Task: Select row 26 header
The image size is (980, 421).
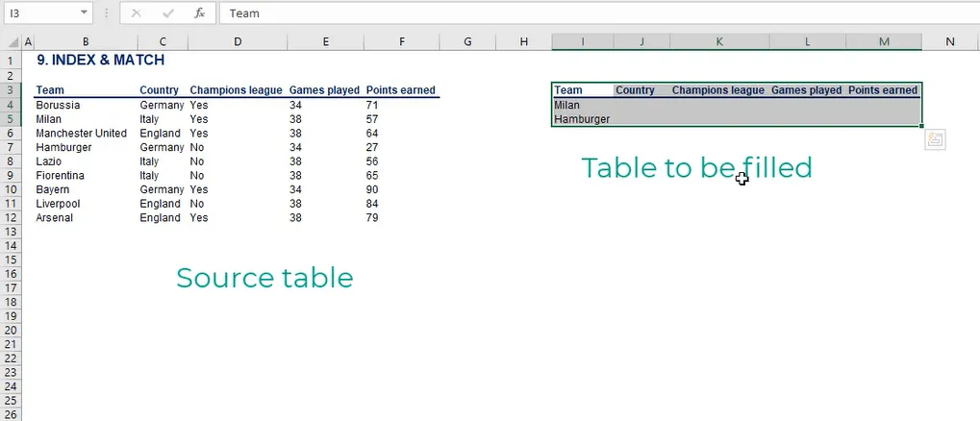Action: tap(10, 414)
